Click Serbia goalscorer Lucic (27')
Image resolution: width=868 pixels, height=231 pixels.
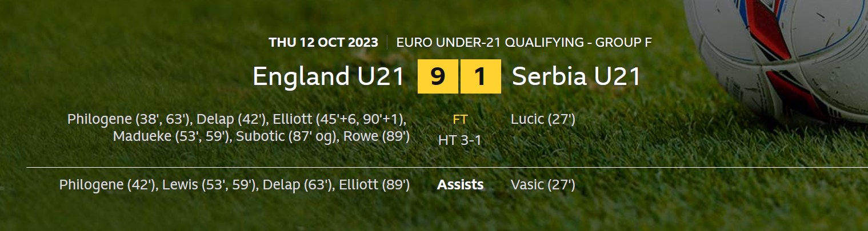(543, 120)
